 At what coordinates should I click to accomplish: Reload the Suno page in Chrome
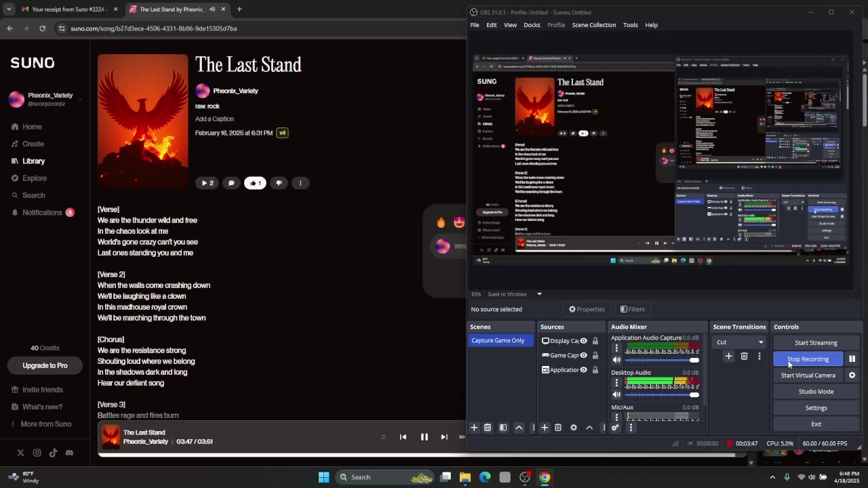coord(42,28)
